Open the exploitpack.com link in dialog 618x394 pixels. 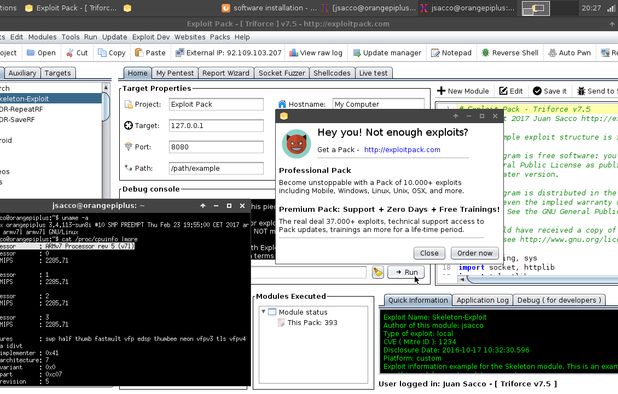(402, 150)
